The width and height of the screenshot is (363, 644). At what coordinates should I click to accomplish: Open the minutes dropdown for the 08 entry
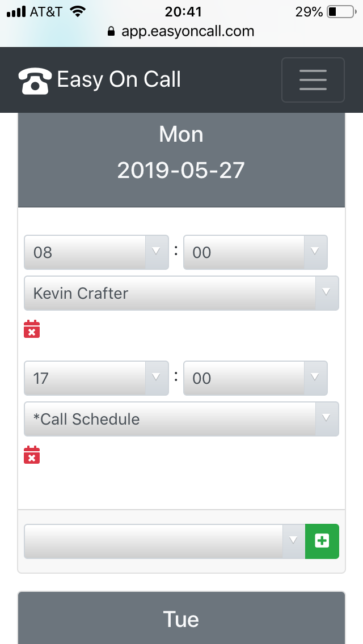coord(255,252)
